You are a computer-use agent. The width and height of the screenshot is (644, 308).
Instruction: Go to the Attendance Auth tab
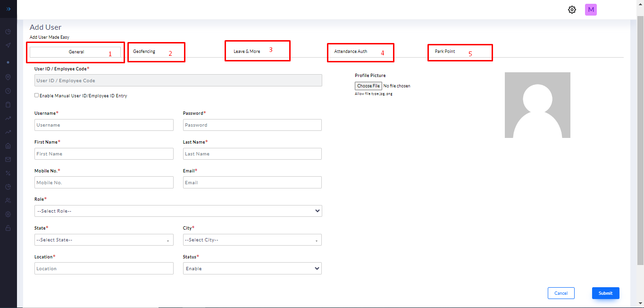[351, 51]
